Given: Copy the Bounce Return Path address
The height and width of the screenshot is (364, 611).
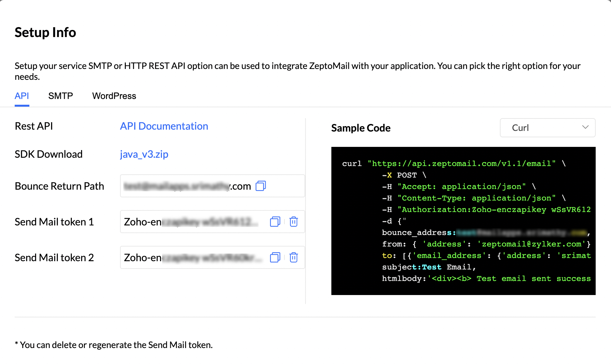Looking at the screenshot, I should pyautogui.click(x=261, y=186).
